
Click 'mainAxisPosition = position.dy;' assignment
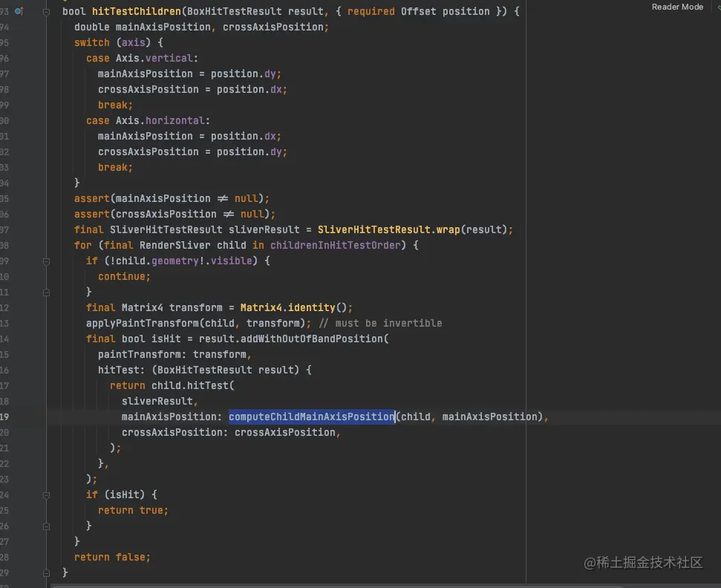tap(189, 74)
